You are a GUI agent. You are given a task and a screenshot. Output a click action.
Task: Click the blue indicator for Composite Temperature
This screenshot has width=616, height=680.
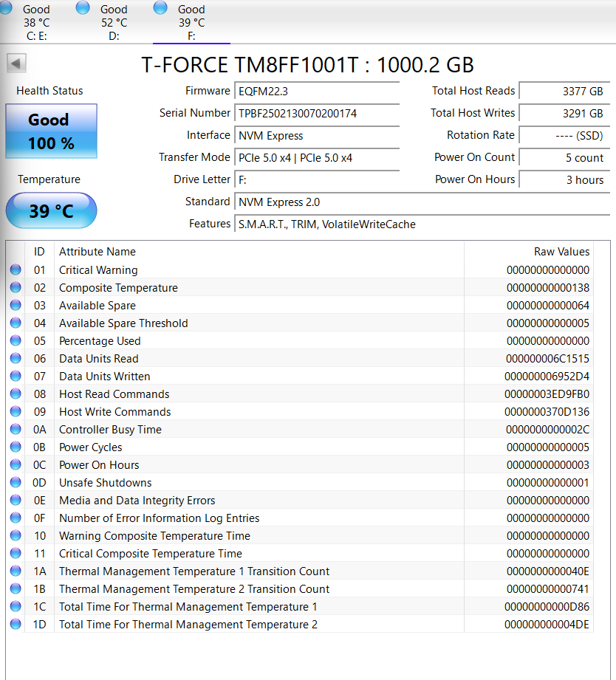pyautogui.click(x=16, y=287)
